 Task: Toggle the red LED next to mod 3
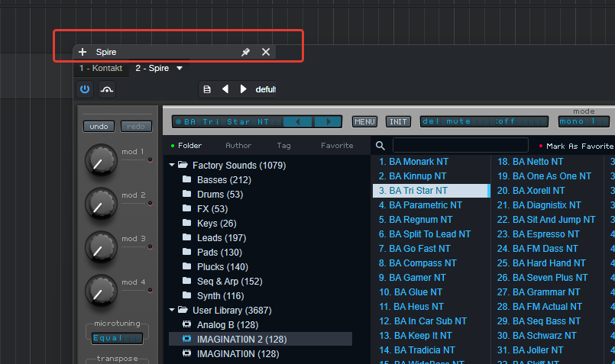pos(150,246)
